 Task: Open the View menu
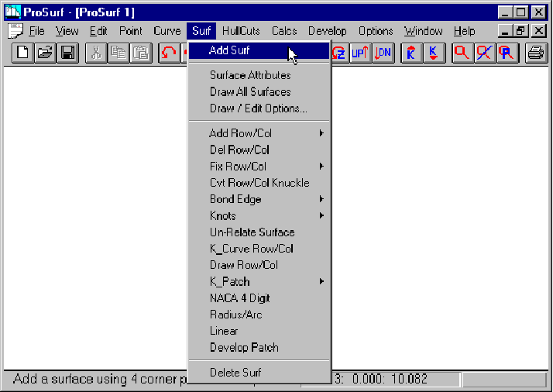[67, 31]
